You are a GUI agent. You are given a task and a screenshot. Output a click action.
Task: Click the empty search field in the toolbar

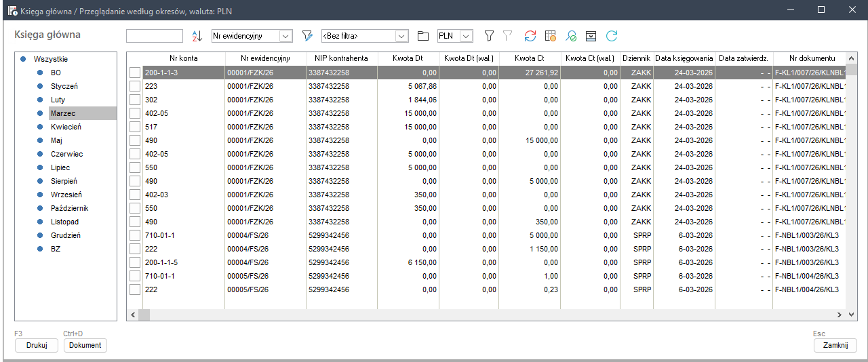(x=155, y=36)
